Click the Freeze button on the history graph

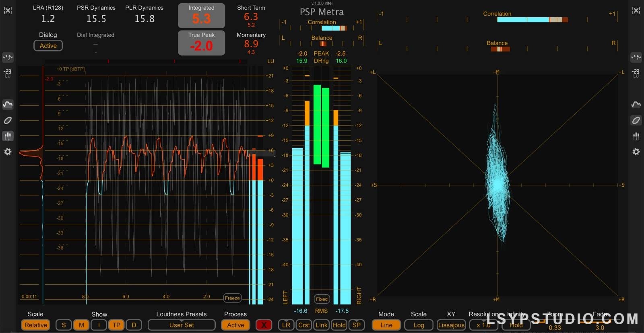click(232, 298)
